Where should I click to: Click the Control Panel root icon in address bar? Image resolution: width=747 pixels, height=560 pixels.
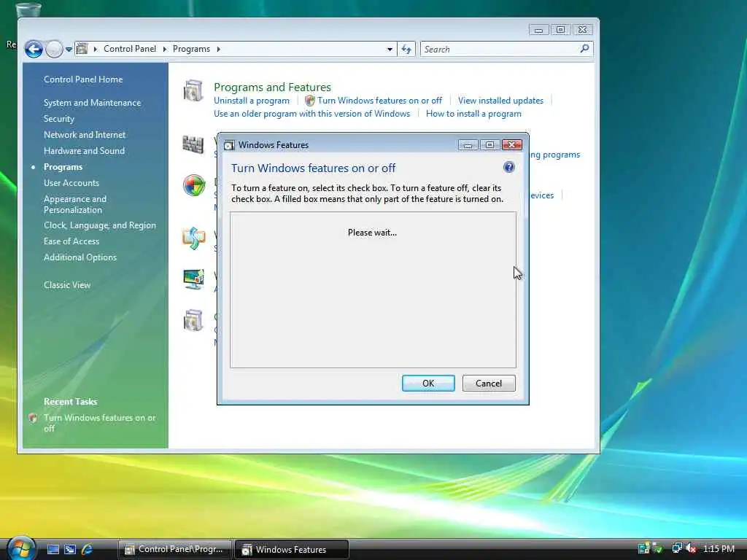click(82, 49)
